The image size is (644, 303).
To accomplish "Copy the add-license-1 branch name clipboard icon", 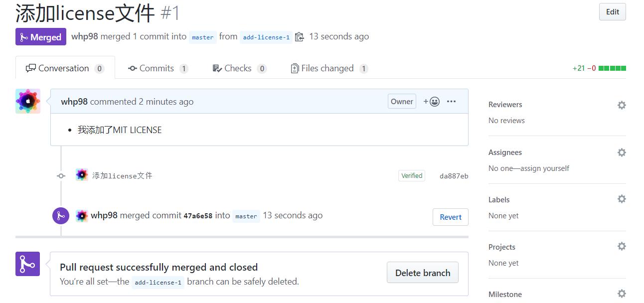I will [x=299, y=37].
